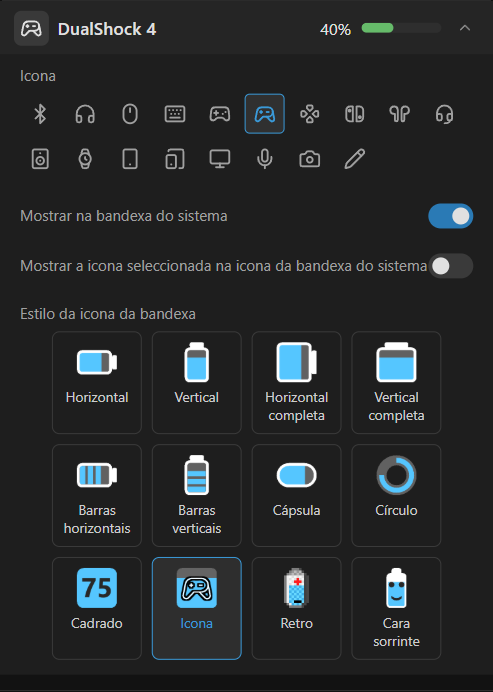493x692 pixels.
Task: Select the desktop monitor icon
Action: (220, 159)
